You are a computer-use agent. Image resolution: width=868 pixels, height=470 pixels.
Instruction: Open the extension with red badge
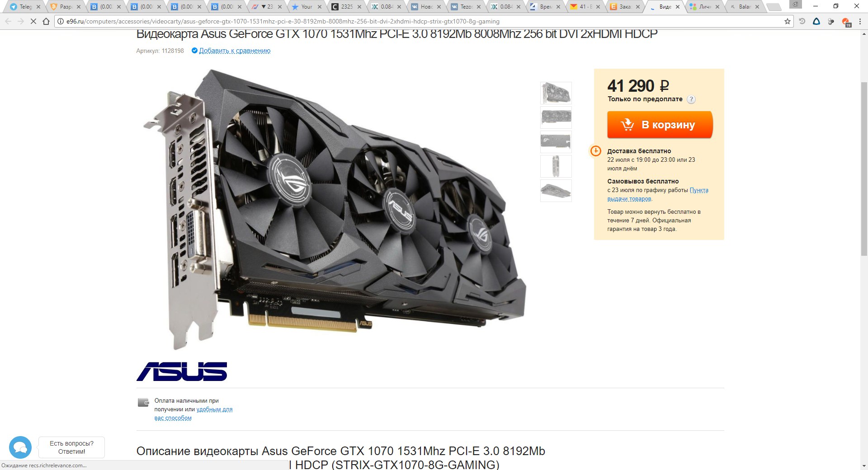tap(846, 22)
